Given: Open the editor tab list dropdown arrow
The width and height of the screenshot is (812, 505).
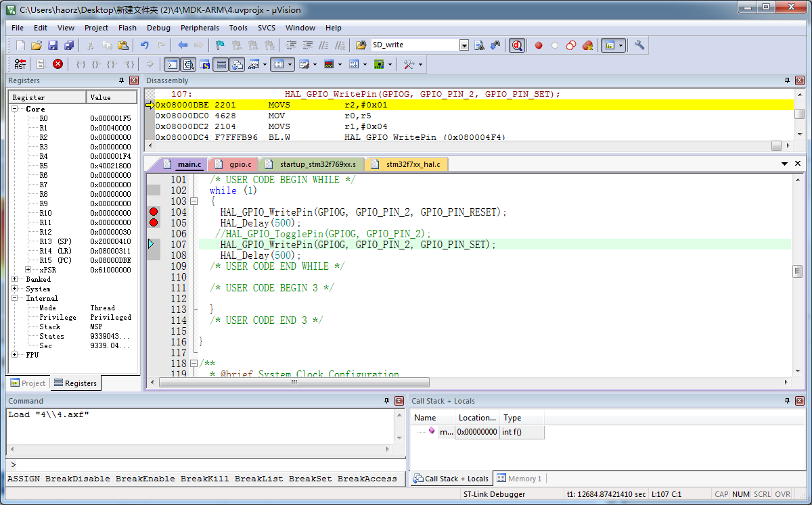Looking at the screenshot, I should (785, 164).
